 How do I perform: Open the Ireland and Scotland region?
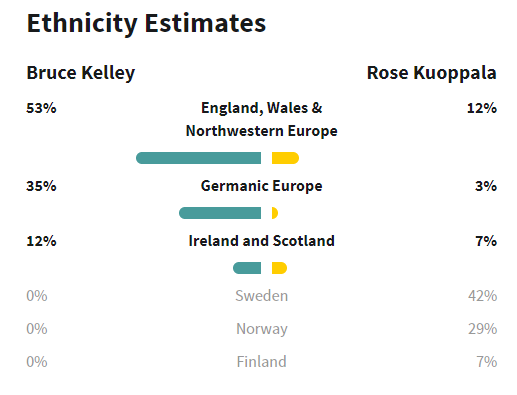[x=262, y=241]
